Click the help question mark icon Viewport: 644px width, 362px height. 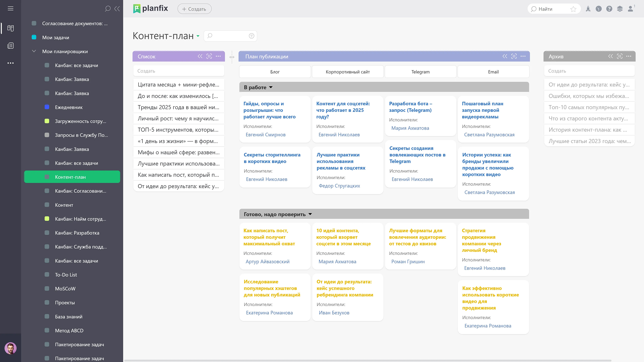pos(609,9)
